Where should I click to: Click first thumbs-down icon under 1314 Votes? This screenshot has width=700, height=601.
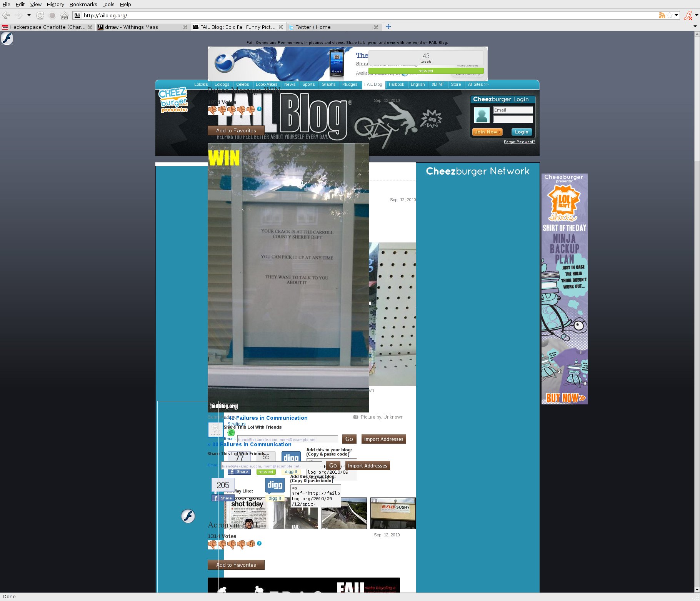pos(212,544)
